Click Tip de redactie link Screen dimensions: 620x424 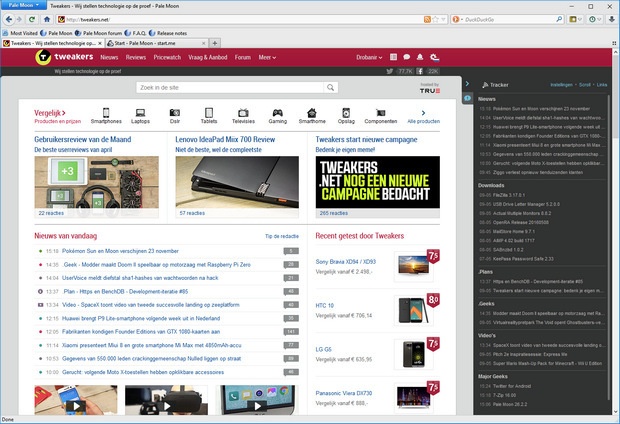pos(282,236)
